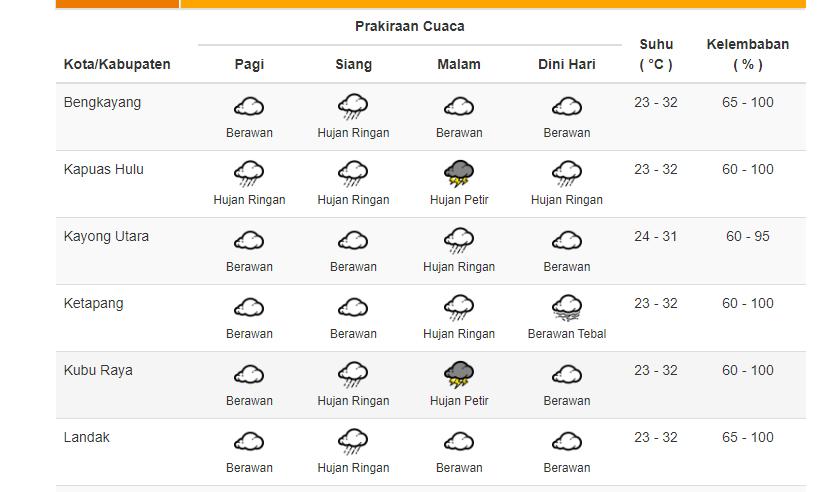The height and width of the screenshot is (492, 832).
Task: Click Kubu Raya Siang rain icon
Action: click(353, 374)
